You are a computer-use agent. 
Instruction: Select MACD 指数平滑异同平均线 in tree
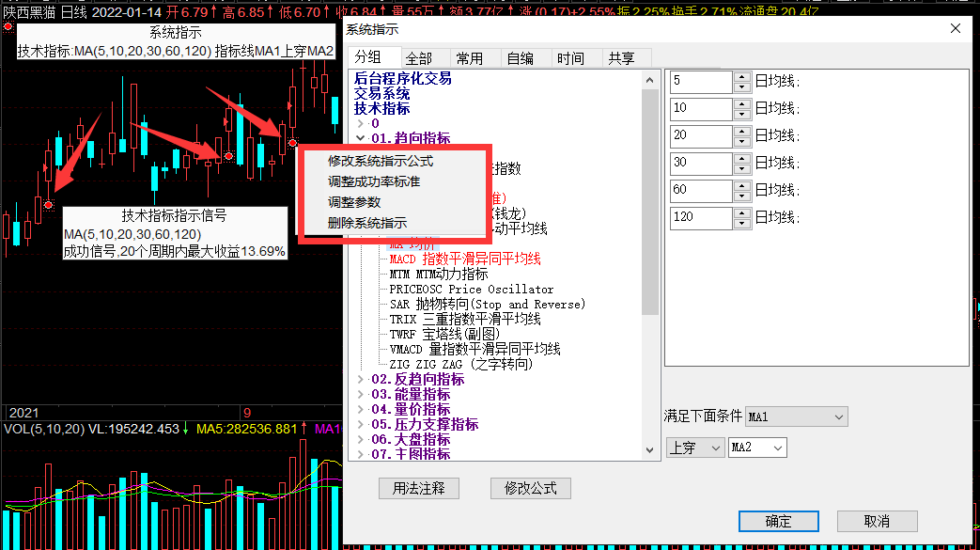point(465,259)
